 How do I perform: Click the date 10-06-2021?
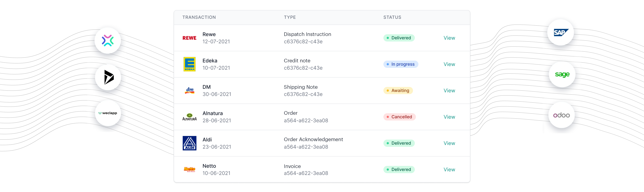point(216,173)
